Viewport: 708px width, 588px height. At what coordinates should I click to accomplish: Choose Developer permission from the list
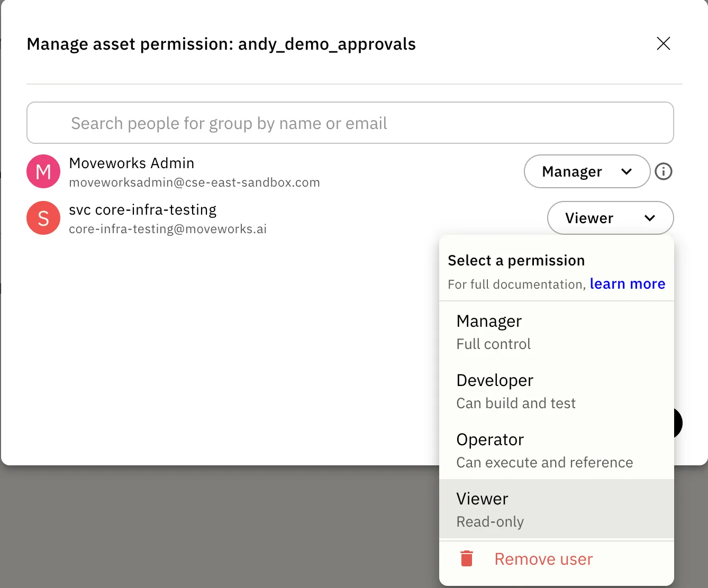tap(557, 391)
